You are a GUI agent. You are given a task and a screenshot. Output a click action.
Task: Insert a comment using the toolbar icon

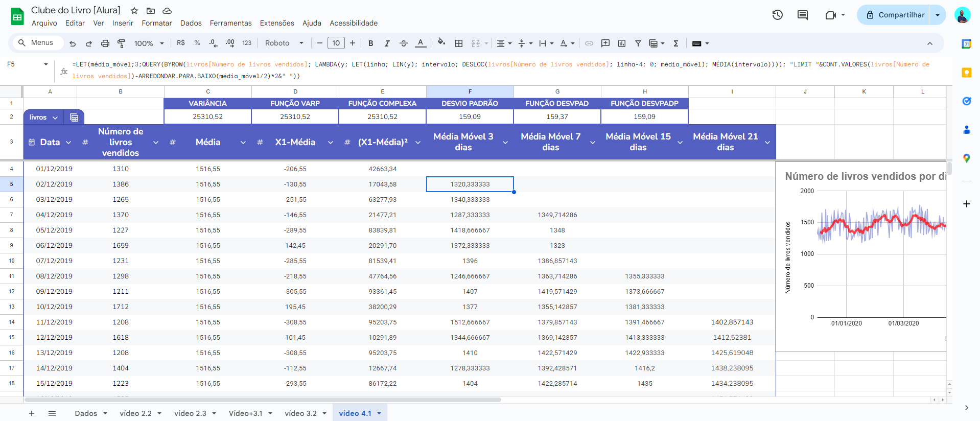click(x=605, y=43)
